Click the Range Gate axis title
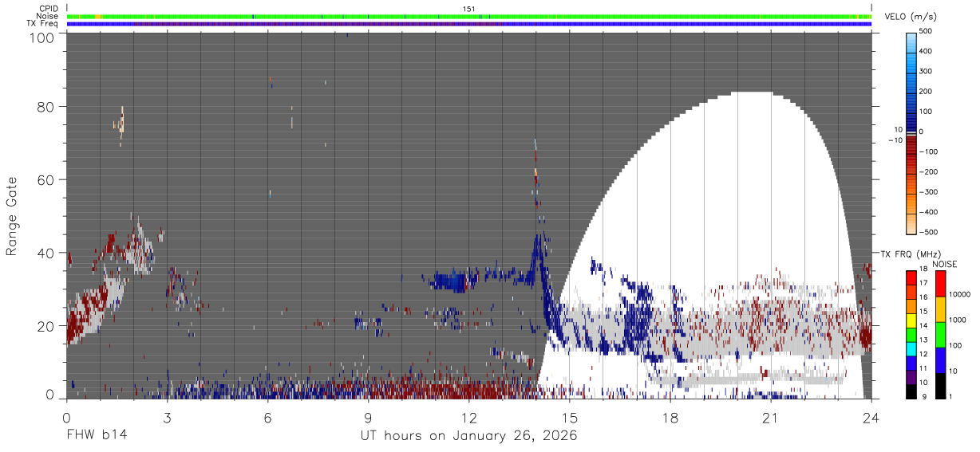This screenshot has height=452, width=980. [12, 215]
